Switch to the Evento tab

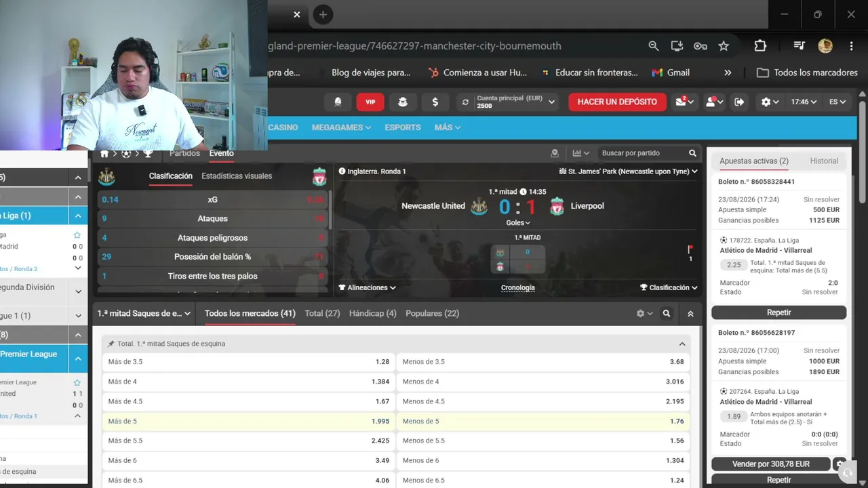(x=222, y=153)
